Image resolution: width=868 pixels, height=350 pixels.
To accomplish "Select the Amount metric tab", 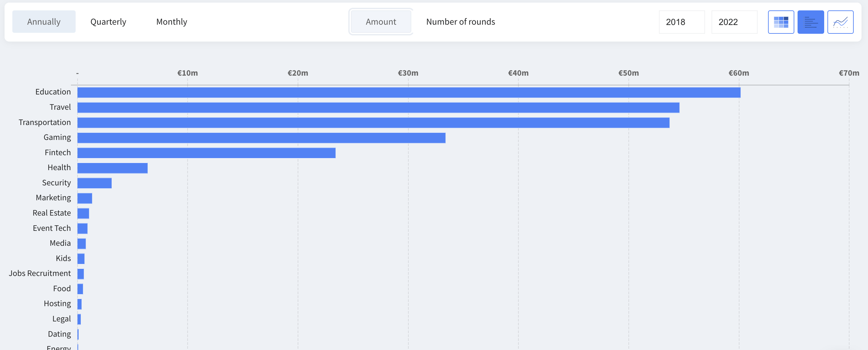I will point(381,22).
